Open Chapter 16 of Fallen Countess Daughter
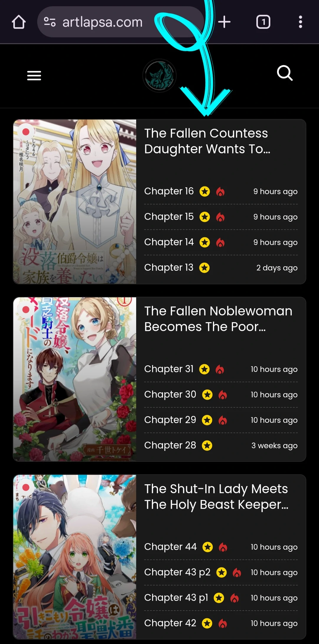319x644 pixels. [x=169, y=191]
